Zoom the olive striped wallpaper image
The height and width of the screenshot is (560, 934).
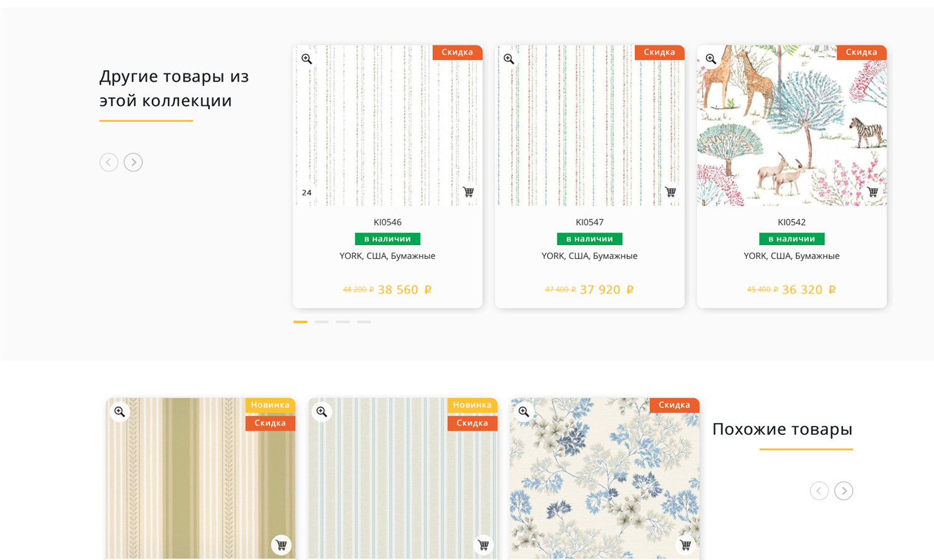120,412
